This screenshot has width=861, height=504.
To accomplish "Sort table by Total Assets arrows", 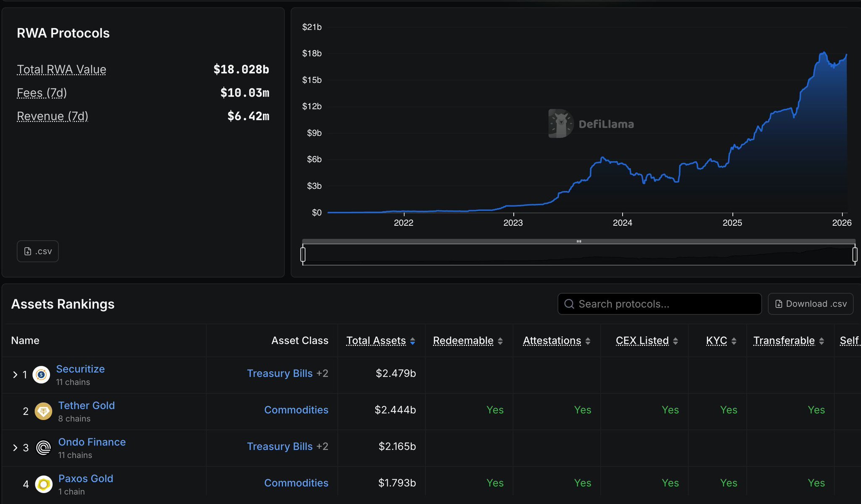I will pyautogui.click(x=412, y=341).
